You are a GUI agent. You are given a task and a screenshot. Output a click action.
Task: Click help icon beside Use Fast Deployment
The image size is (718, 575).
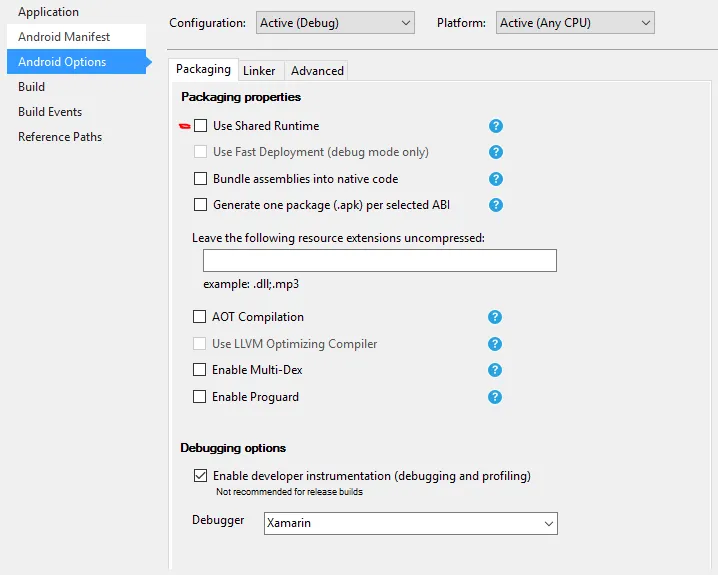[495, 152]
